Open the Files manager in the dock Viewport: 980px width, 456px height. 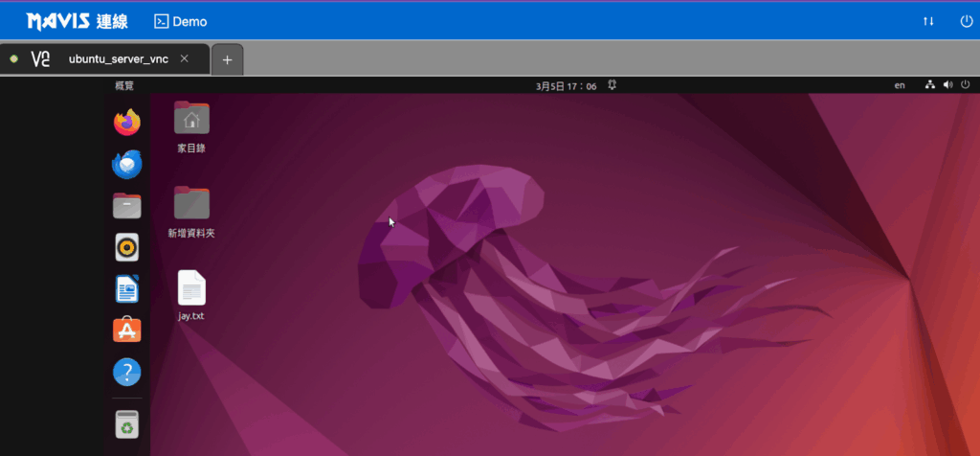point(127,206)
